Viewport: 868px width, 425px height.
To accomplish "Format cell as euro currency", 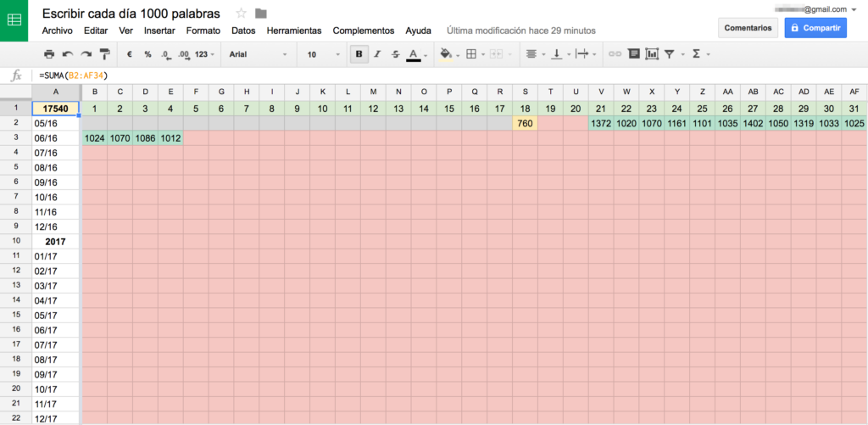I will pyautogui.click(x=130, y=54).
